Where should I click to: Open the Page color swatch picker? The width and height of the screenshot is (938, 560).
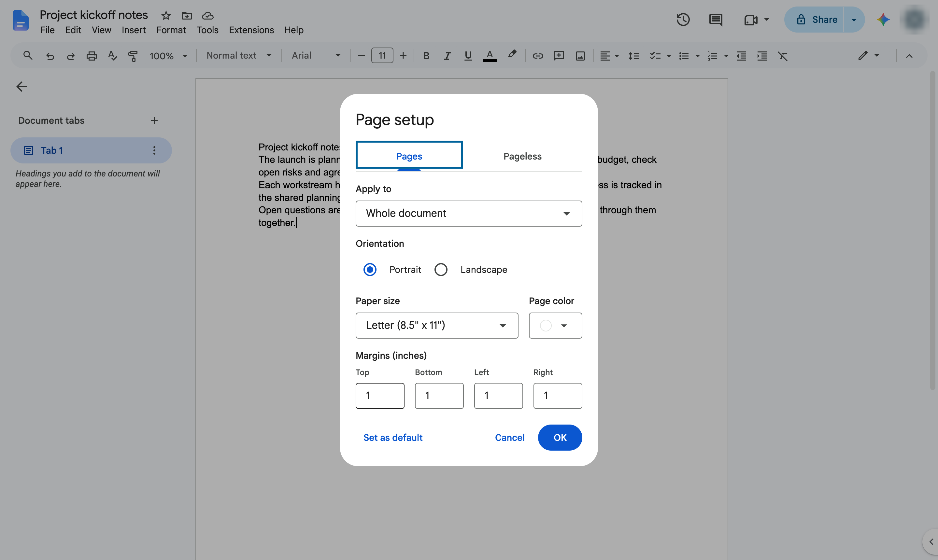pos(555,325)
